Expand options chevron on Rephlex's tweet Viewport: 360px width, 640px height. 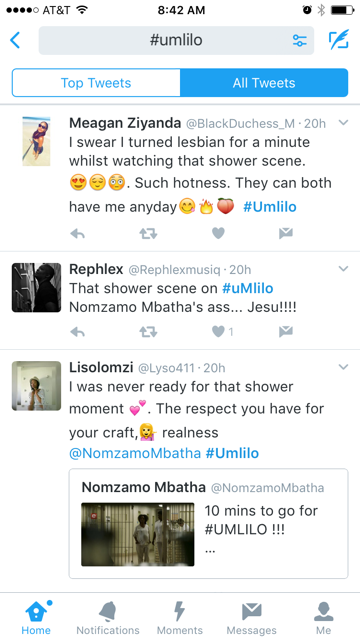click(344, 269)
